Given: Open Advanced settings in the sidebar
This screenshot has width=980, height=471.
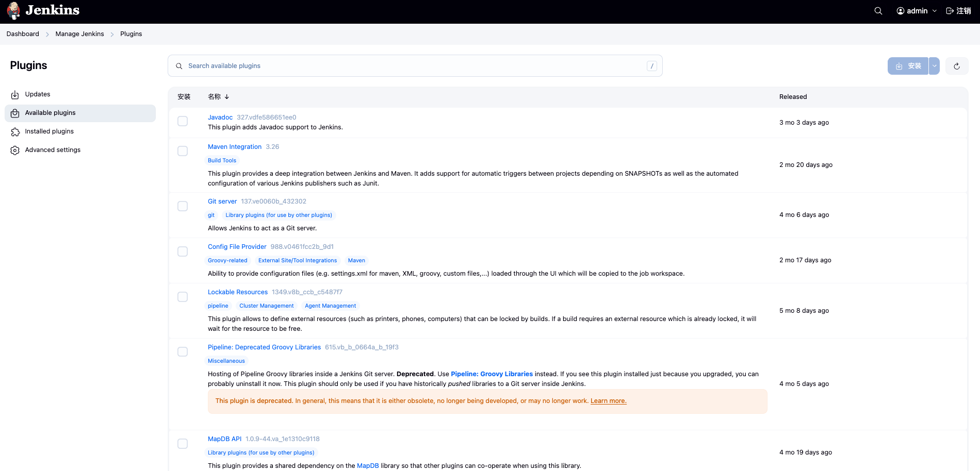Looking at the screenshot, I should tap(80, 150).
